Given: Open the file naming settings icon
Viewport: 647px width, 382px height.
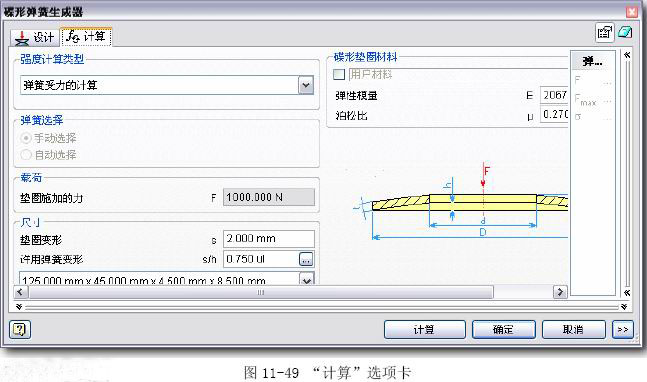Looking at the screenshot, I should click(x=604, y=33).
